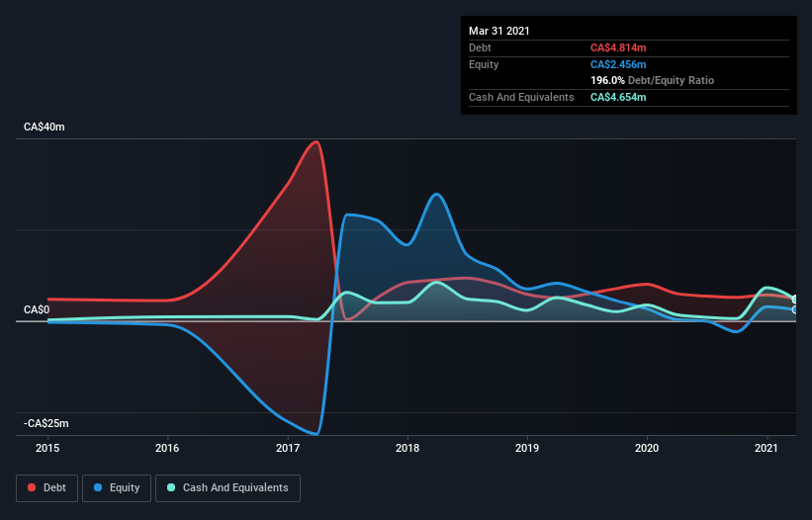
Task: Click the red debt line peak in 2017
Action: (316, 141)
